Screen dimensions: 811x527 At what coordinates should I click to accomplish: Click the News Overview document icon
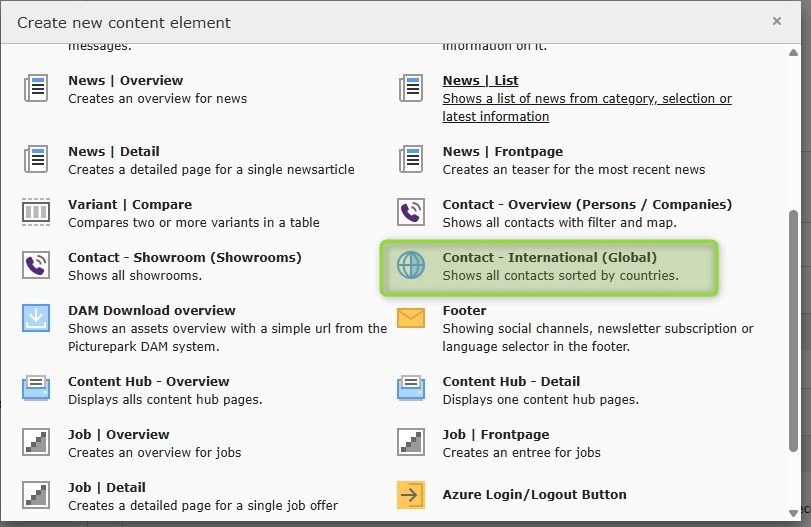pos(36,89)
